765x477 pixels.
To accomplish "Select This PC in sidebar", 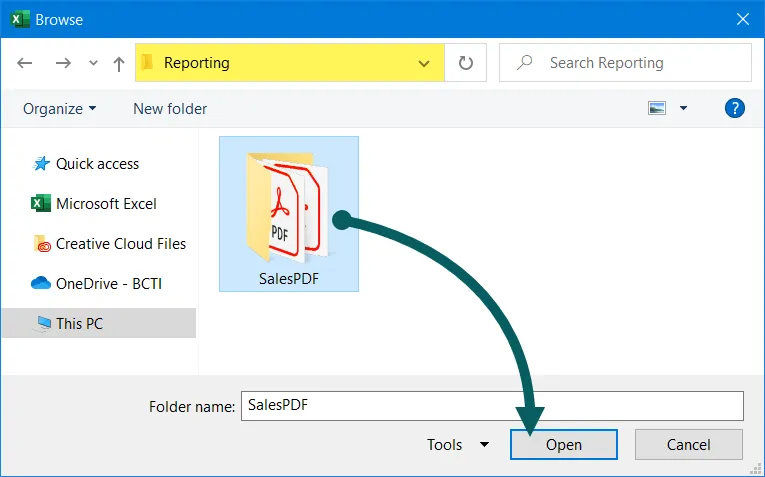I will pyautogui.click(x=79, y=324).
